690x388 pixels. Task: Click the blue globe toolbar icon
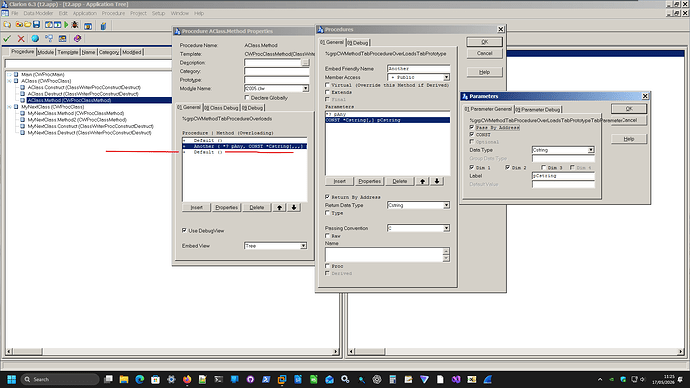click(x=35, y=39)
